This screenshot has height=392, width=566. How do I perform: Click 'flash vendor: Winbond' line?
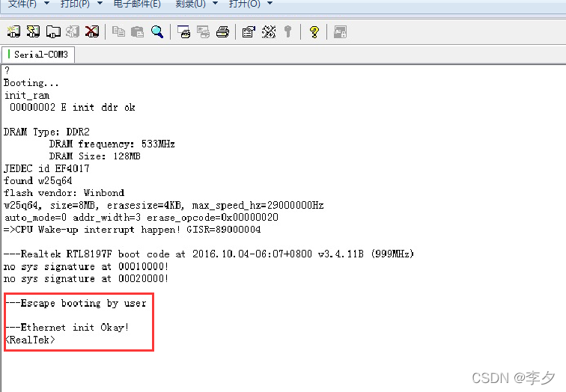click(x=64, y=193)
